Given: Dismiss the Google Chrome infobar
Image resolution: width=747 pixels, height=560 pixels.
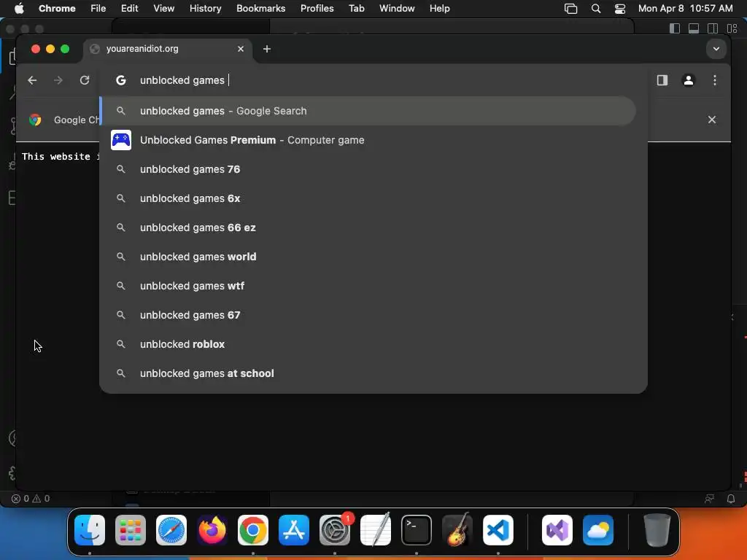Looking at the screenshot, I should 712,120.
